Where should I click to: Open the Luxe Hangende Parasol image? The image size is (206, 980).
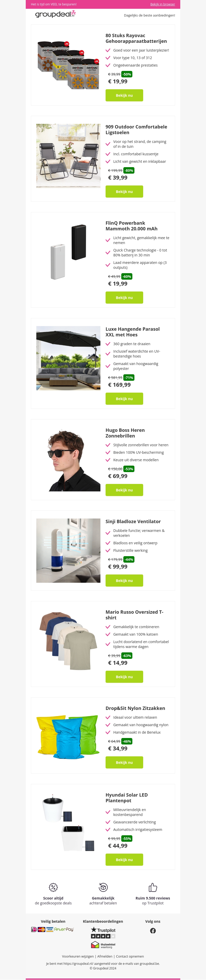68,358
